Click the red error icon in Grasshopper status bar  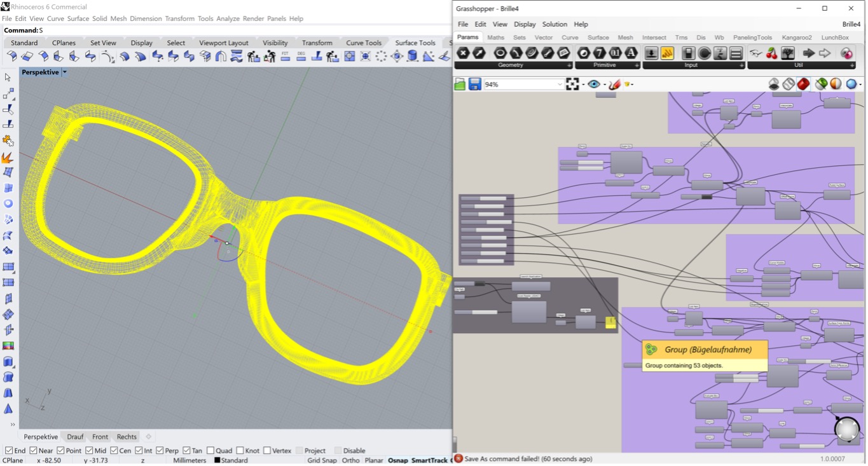[458, 458]
